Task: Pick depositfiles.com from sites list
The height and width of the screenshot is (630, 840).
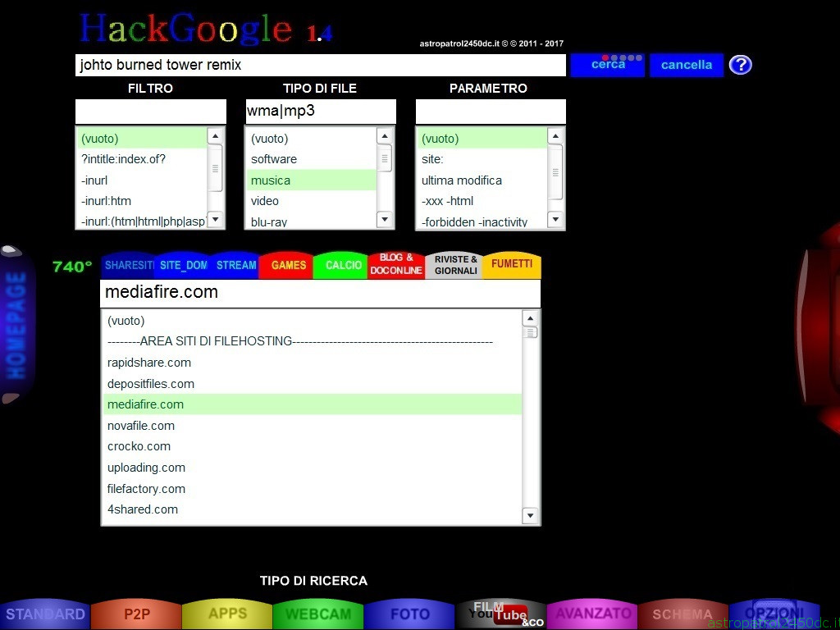Action: pos(312,384)
